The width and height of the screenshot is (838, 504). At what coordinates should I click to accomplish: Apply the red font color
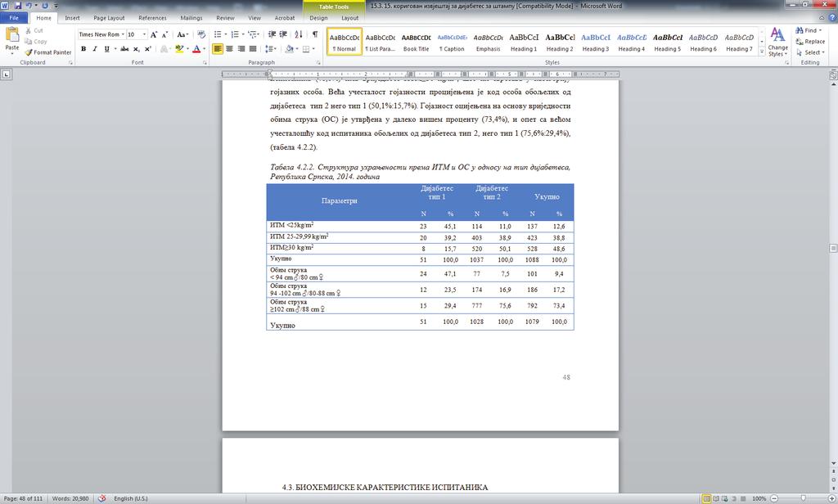click(196, 49)
